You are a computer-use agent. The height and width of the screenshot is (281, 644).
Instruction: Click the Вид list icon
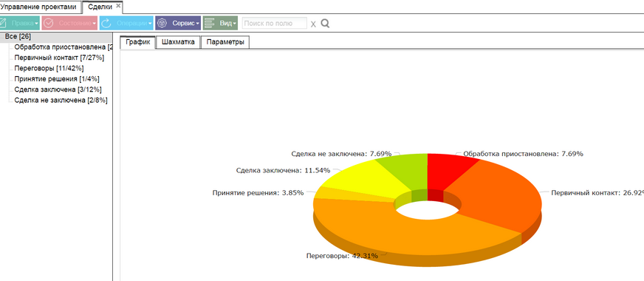click(x=210, y=23)
